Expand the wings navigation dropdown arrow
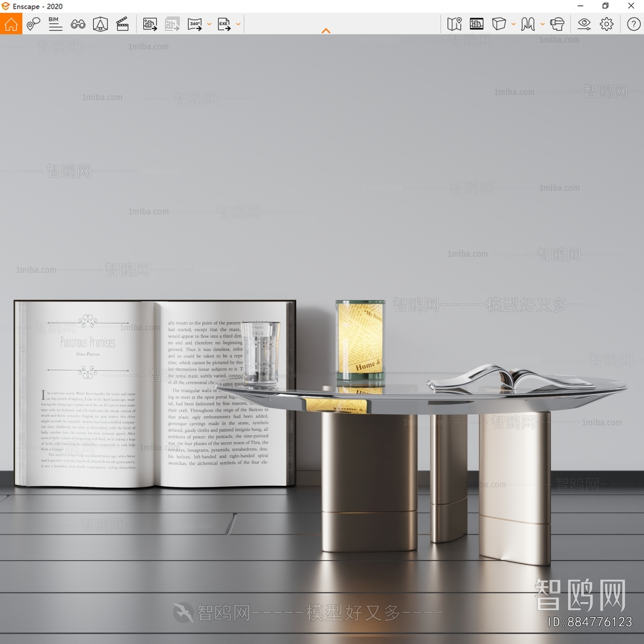 point(543,24)
